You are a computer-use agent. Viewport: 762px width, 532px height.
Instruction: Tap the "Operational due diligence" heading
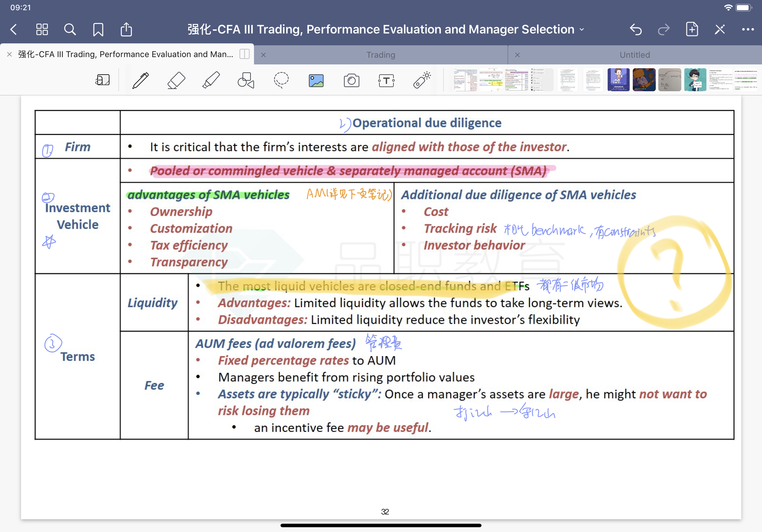pyautogui.click(x=427, y=123)
